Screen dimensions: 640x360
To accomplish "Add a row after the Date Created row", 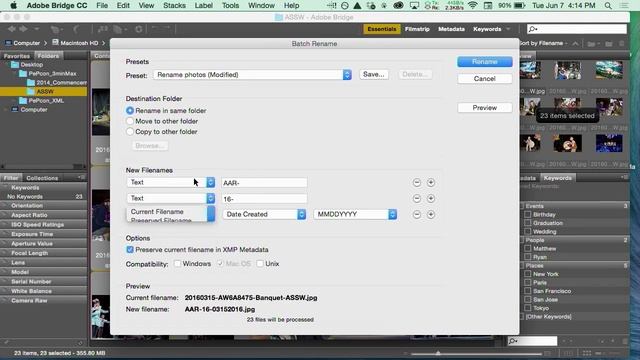I will [x=431, y=214].
